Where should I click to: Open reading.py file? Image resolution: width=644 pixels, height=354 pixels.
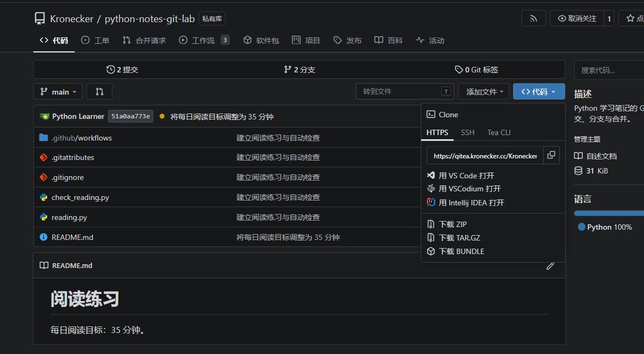pyautogui.click(x=69, y=218)
